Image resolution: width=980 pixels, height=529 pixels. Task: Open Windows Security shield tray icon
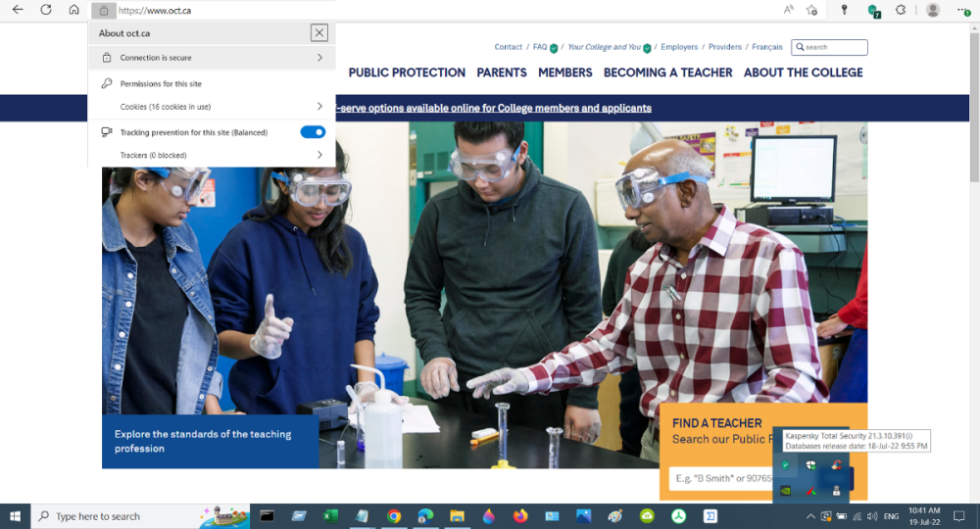(x=810, y=465)
